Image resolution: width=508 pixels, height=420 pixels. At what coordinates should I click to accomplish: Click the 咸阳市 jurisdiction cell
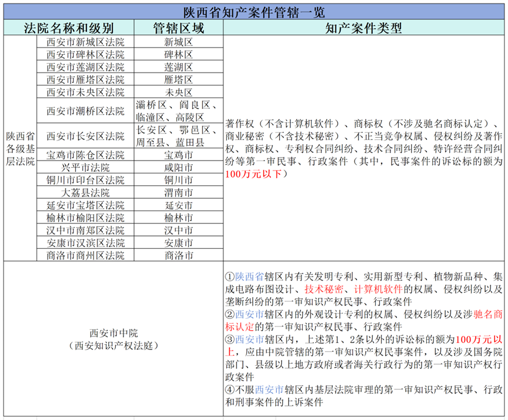(178, 168)
